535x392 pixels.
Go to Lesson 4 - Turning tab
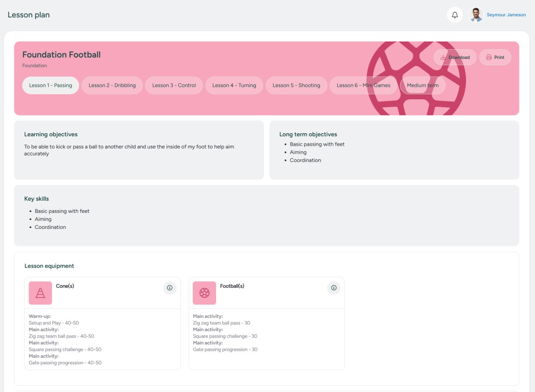tap(234, 85)
